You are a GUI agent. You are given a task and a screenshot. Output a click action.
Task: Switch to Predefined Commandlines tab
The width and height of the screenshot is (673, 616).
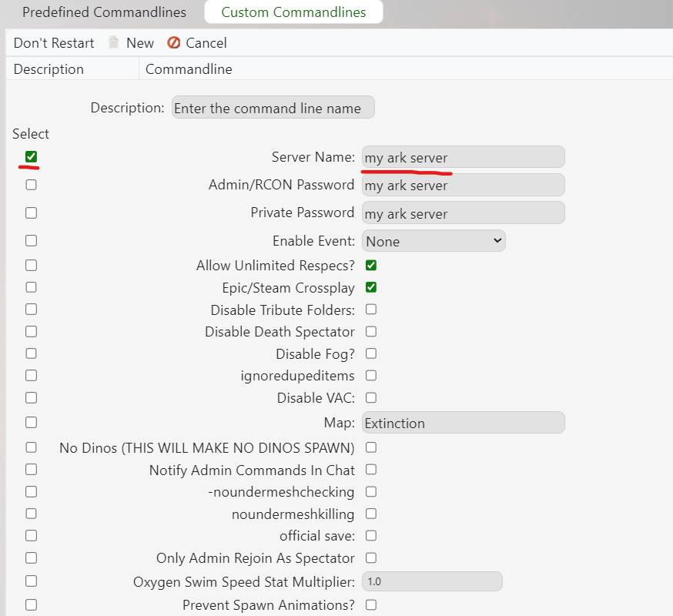(x=104, y=12)
